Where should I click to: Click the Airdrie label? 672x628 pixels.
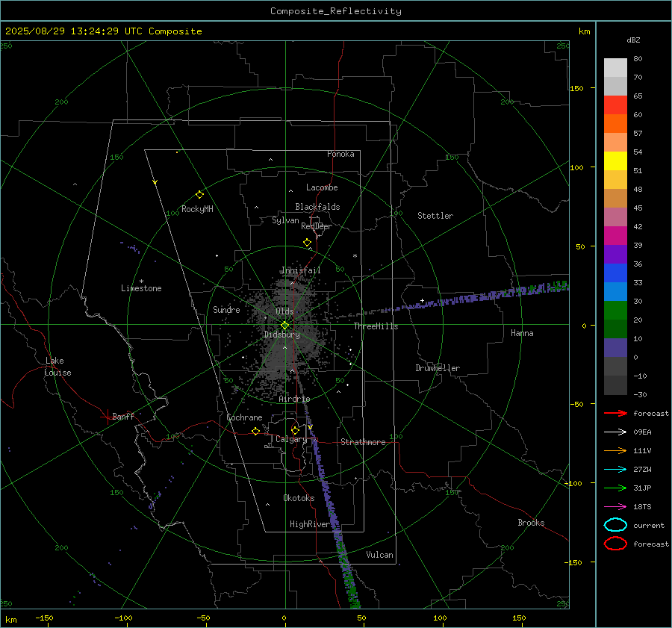pyautogui.click(x=294, y=399)
